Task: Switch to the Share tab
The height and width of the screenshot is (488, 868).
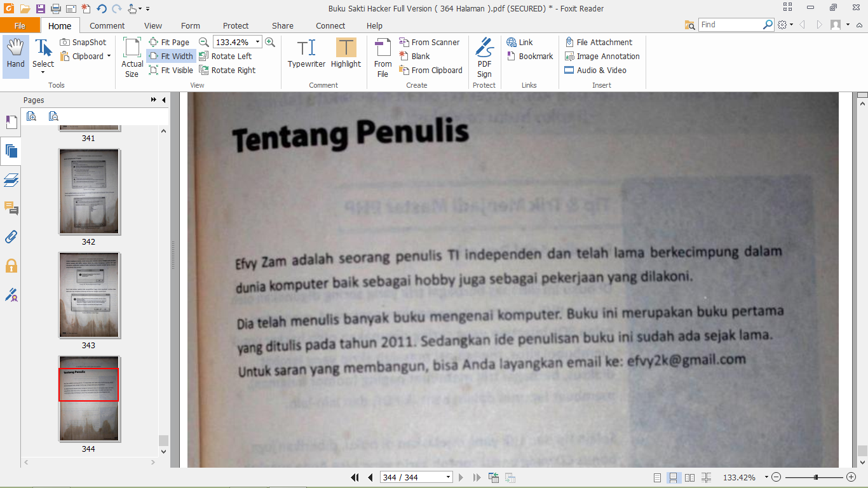Action: pos(283,25)
